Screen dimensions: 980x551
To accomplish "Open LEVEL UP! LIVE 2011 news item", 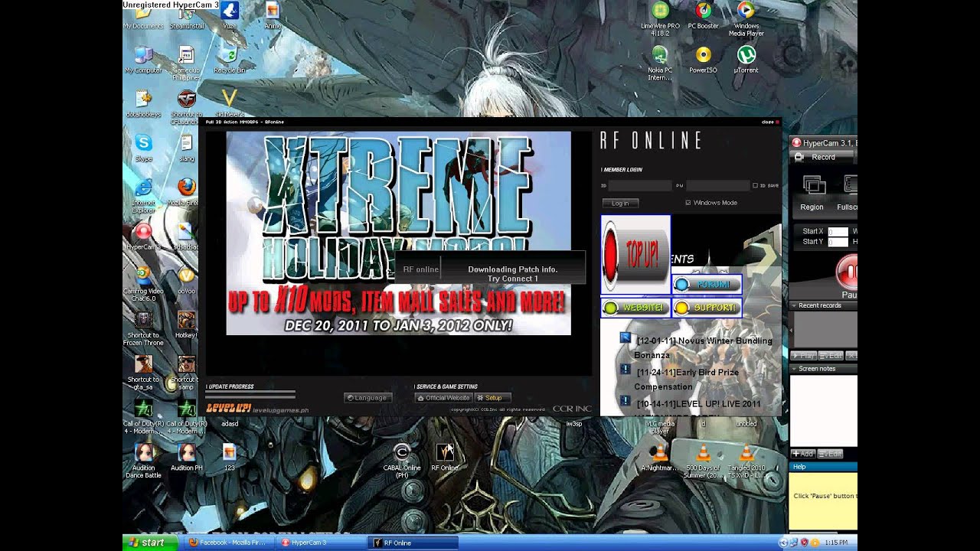I will coord(699,403).
